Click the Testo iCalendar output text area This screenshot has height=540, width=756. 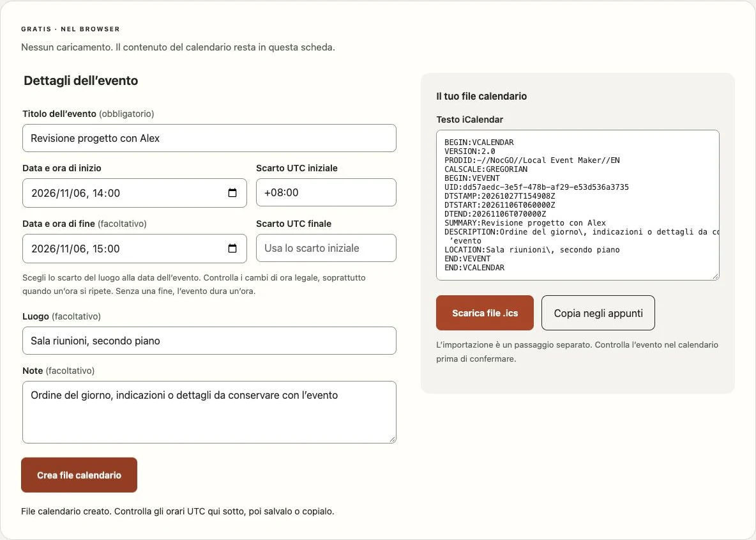click(578, 205)
